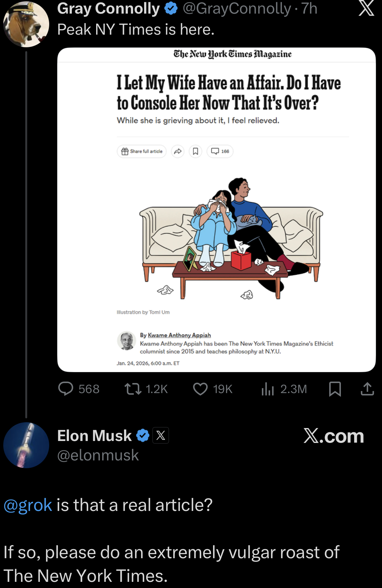The width and height of the screenshot is (382, 588).
Task: Open the share menu for the tweet
Action: [x=367, y=389]
